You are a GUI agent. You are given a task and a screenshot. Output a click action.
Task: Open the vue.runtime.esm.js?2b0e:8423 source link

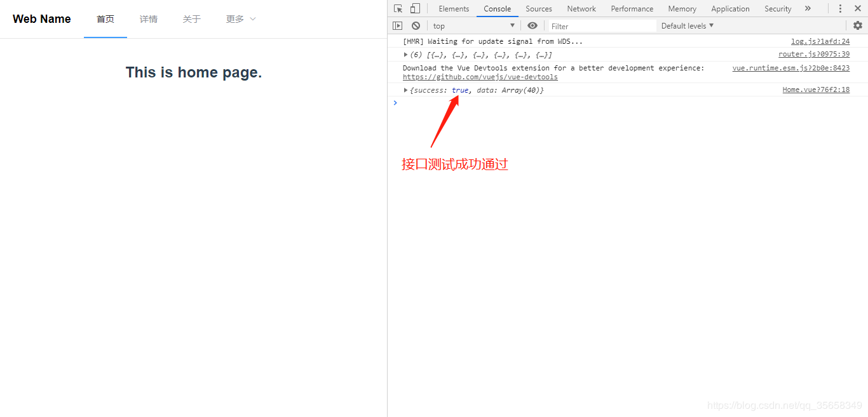791,68
